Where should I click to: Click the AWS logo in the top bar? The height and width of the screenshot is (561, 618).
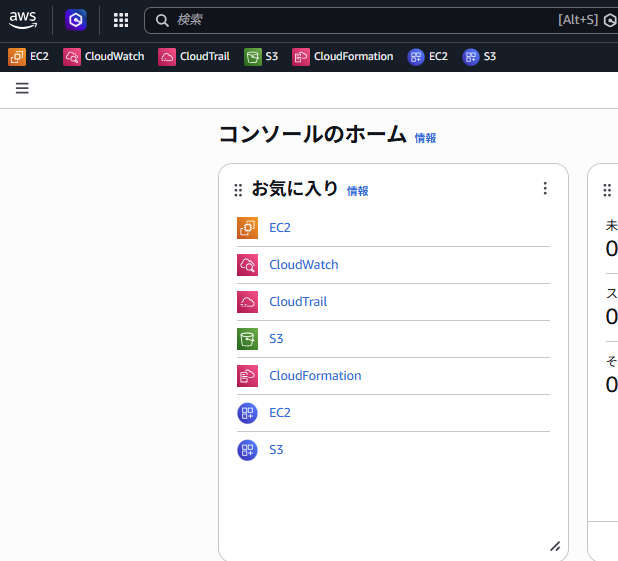23,20
